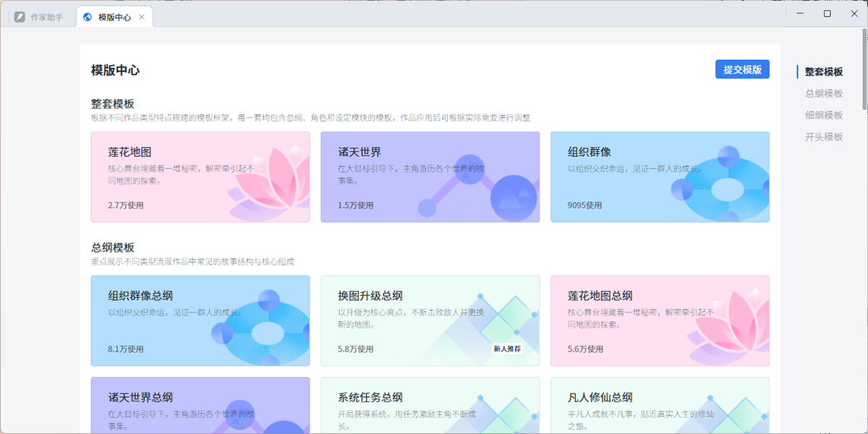
Task: Select the 换图升级总纲 outline template
Action: pyautogui.click(x=430, y=320)
